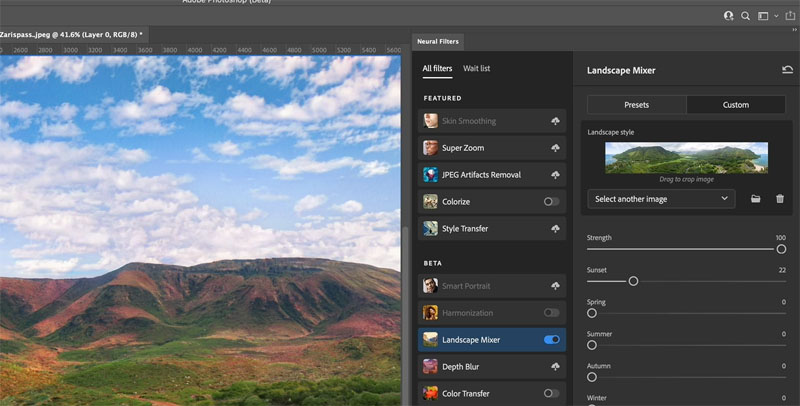Select the Depth Blur filter row

click(492, 366)
